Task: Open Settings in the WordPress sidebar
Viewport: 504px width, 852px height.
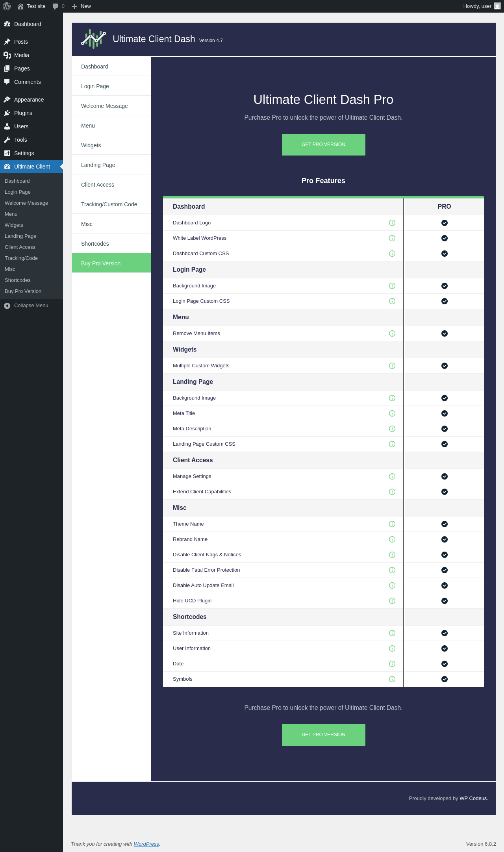Action: click(31, 153)
